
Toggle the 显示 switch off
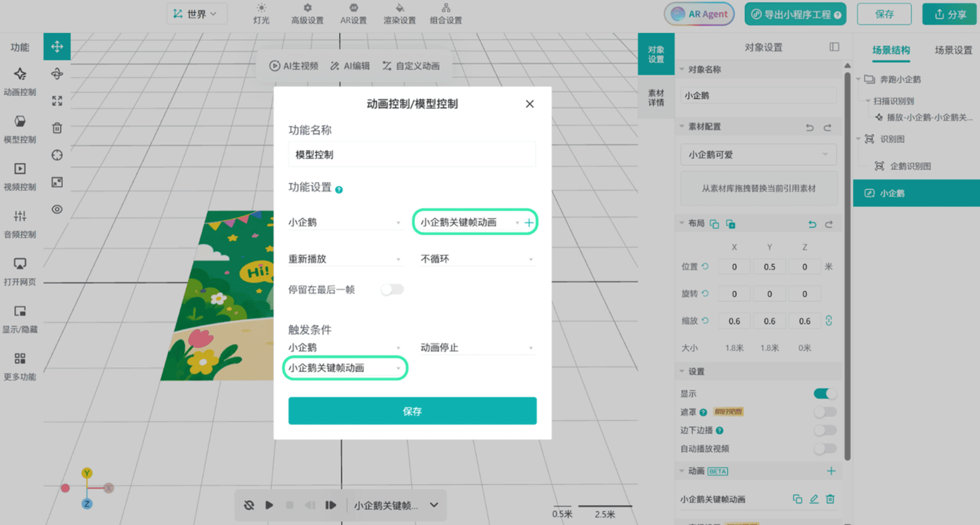coord(825,393)
